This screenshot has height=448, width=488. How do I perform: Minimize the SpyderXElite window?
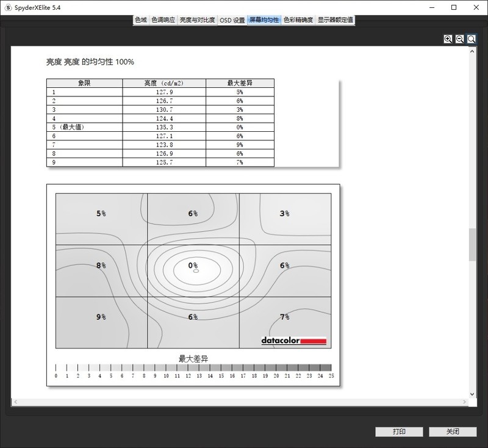[x=432, y=7]
